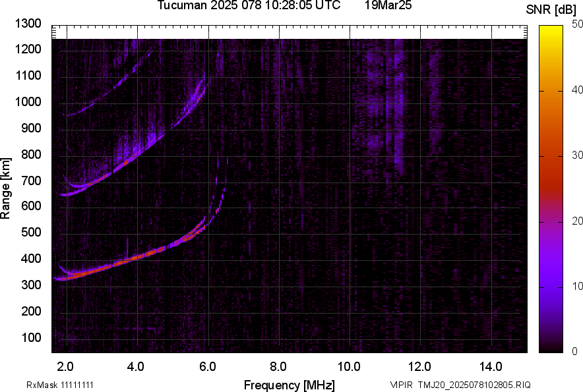
Task: Click the 'RxMask 11111111' footer text
Action: (60, 385)
